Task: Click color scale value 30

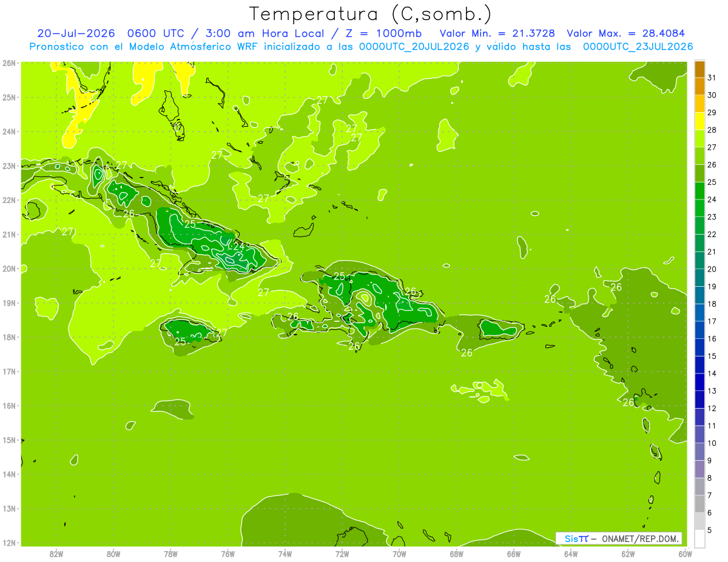Action: [x=712, y=95]
